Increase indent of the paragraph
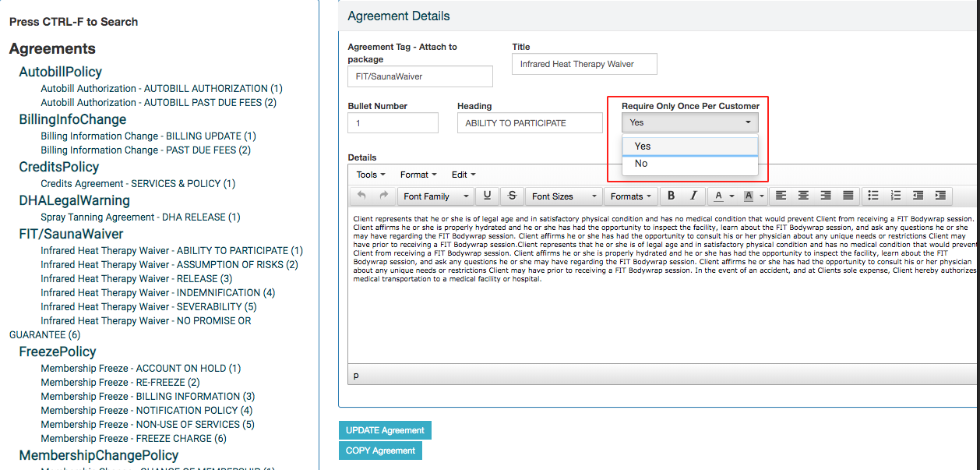Screen dimensions: 980x470 [941, 196]
